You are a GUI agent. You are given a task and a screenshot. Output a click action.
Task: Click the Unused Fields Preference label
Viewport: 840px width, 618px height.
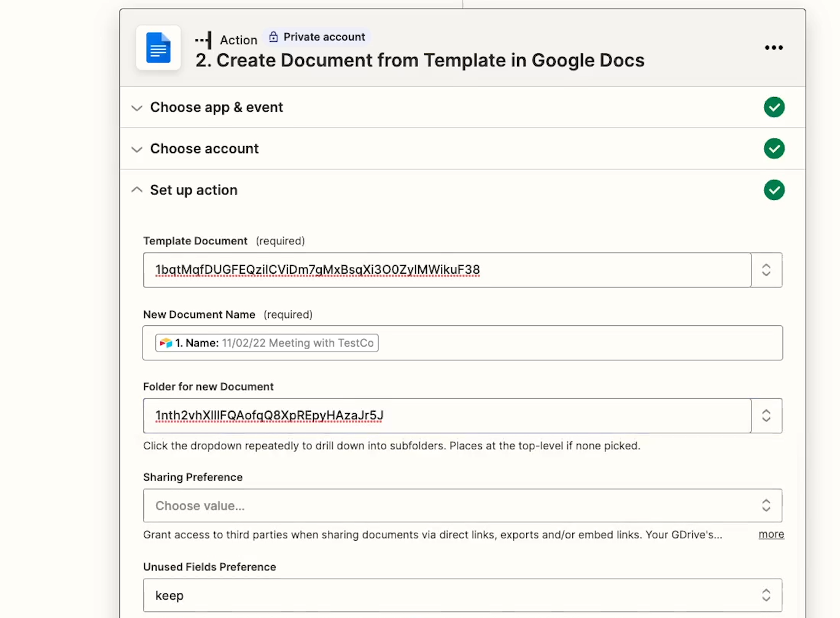click(x=209, y=567)
